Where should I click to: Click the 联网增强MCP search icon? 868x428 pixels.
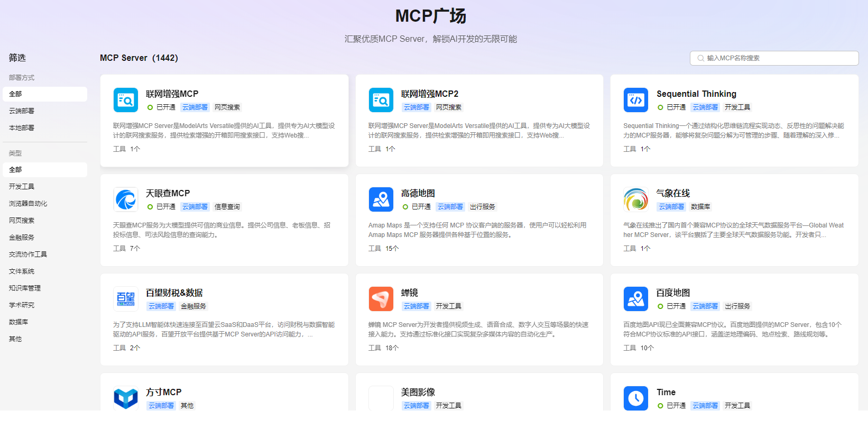[126, 100]
